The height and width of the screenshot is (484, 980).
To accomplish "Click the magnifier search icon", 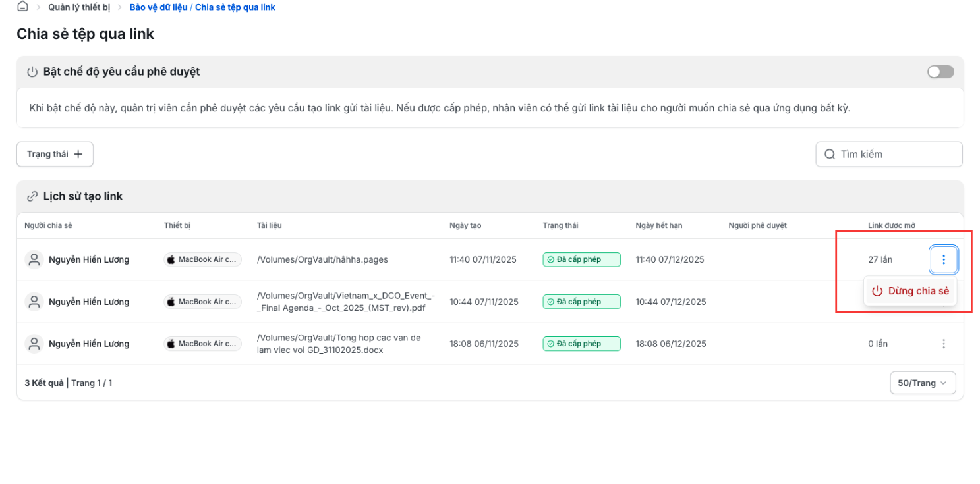I will (x=829, y=154).
